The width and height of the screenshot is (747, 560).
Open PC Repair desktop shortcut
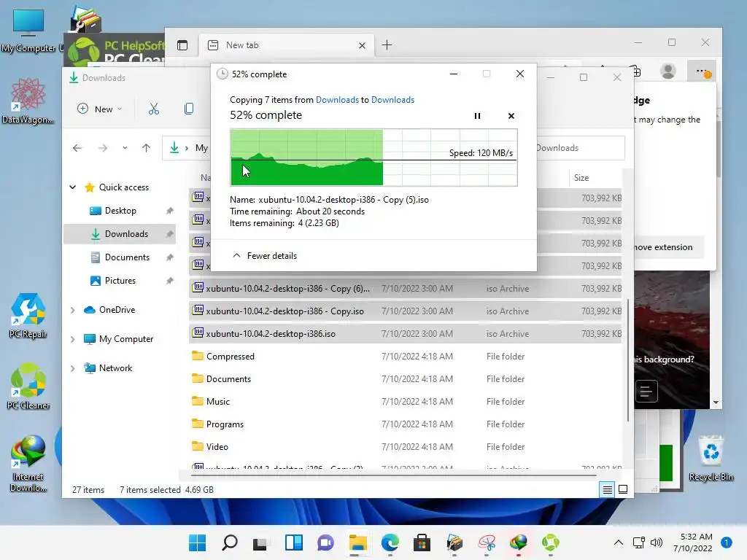[28, 316]
